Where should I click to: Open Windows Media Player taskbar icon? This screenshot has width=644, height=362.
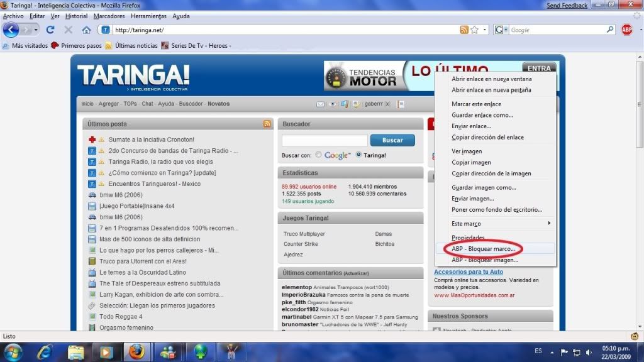106,352
